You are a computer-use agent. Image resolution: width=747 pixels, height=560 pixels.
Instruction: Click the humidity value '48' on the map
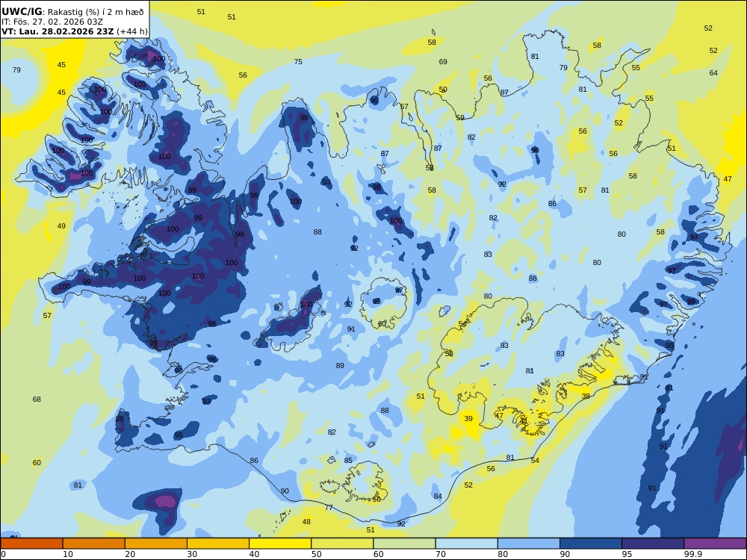click(x=306, y=522)
